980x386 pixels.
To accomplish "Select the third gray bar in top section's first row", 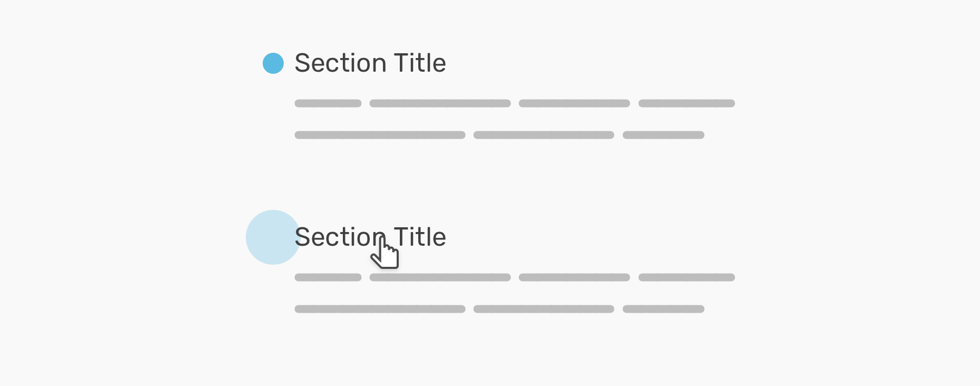I will click(574, 103).
